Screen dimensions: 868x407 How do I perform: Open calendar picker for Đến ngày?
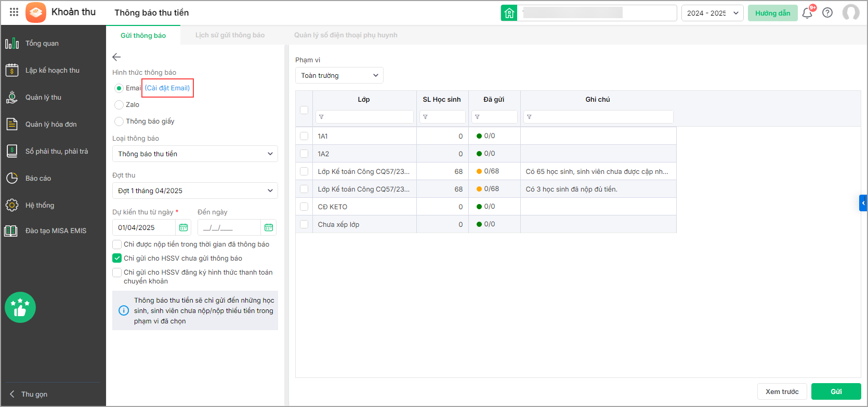point(268,227)
